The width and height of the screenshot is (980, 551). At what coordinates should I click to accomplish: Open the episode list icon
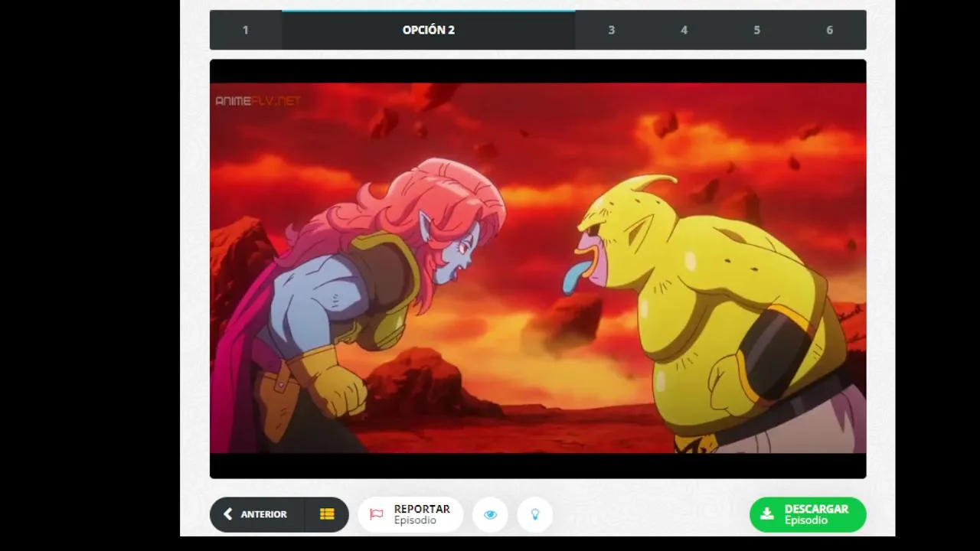[x=327, y=514]
